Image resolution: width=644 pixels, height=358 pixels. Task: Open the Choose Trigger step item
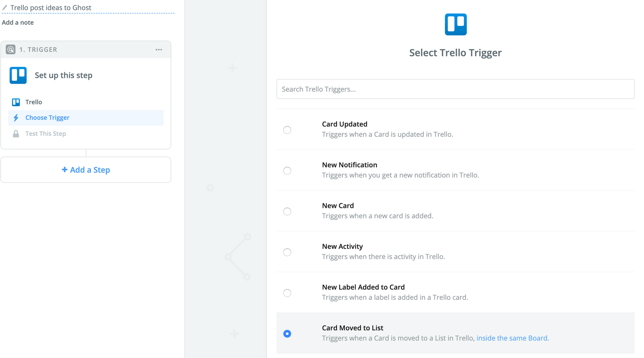click(x=47, y=118)
